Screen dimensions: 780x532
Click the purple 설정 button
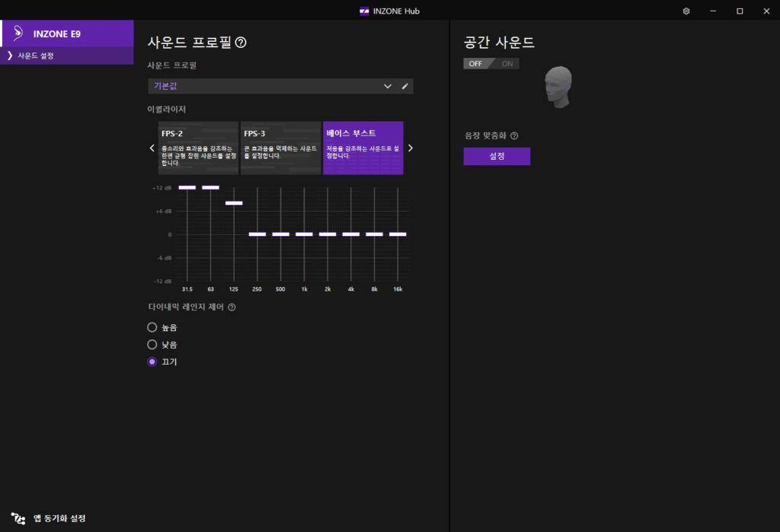(497, 156)
